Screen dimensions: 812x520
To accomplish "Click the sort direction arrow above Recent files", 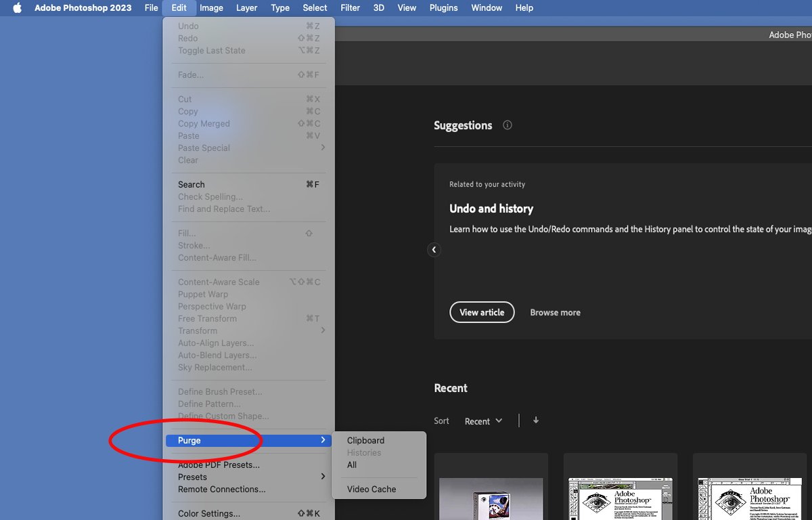I will click(535, 420).
